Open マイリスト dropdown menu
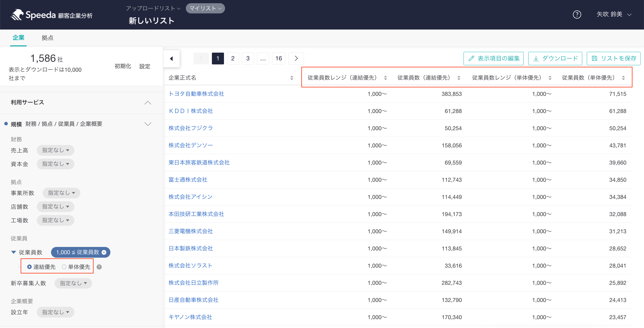The width and height of the screenshot is (644, 328). pyautogui.click(x=205, y=8)
